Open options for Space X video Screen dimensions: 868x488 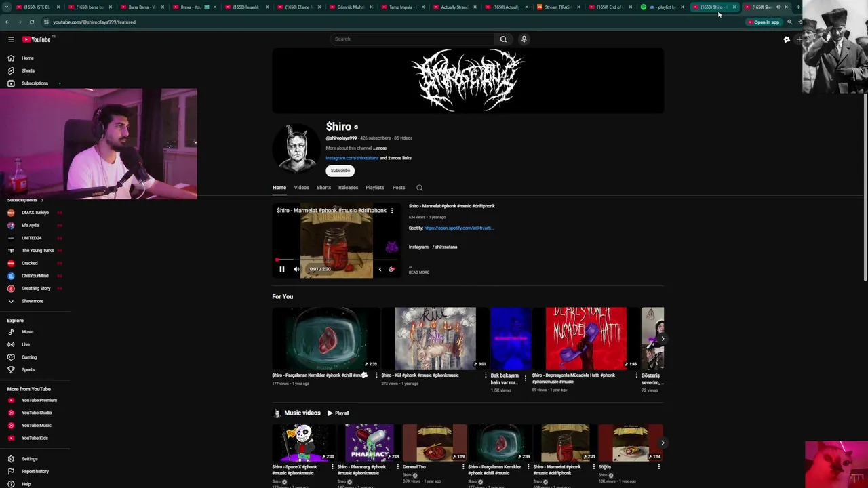(333, 467)
